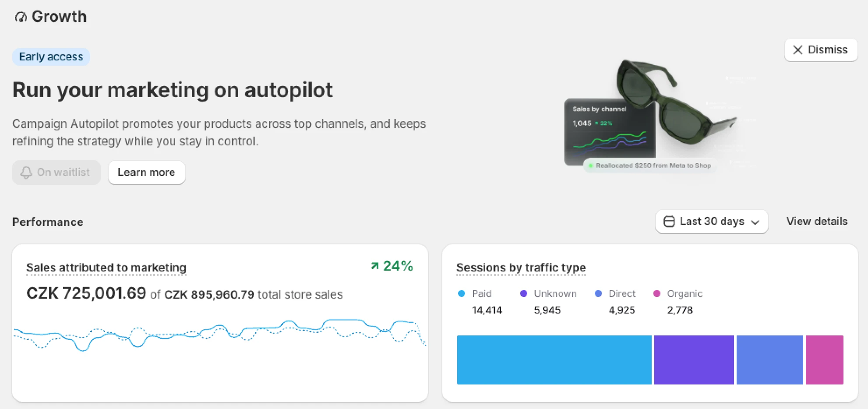This screenshot has width=868, height=409.
Task: Click Run your marketing on autopilot heading
Action: coord(173,90)
